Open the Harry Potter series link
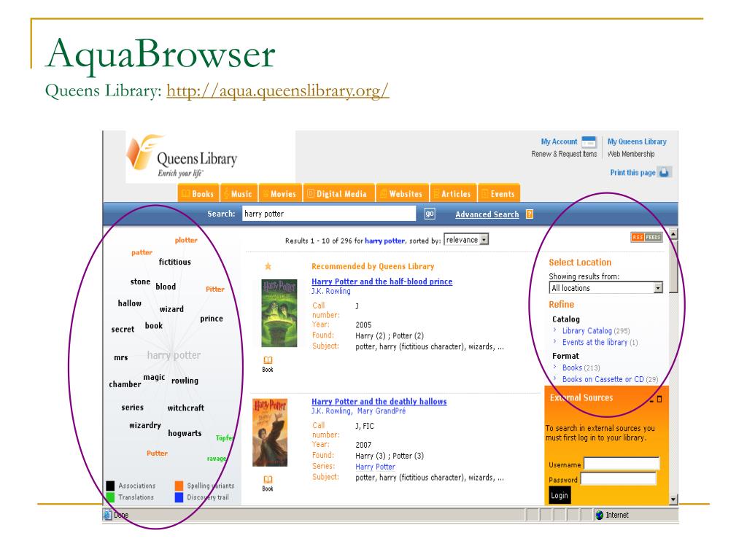747x560 pixels. point(376,467)
